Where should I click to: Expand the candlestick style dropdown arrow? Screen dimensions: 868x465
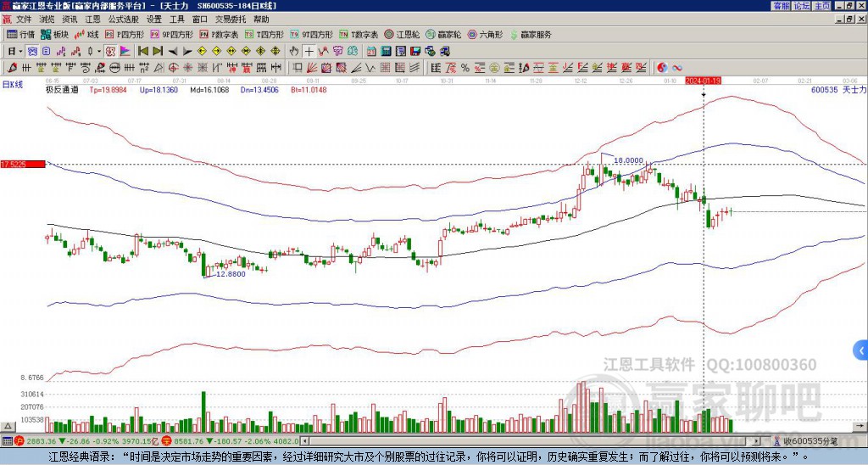98,51
